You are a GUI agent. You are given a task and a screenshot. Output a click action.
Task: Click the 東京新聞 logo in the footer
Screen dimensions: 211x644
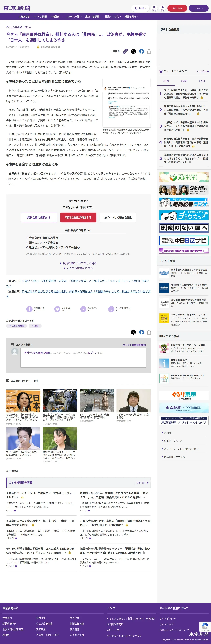199,634
